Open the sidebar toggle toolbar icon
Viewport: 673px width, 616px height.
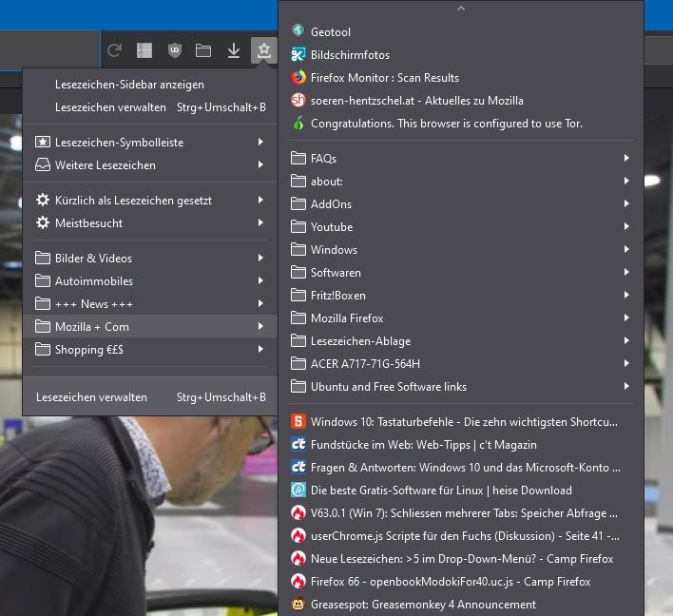coord(144,50)
